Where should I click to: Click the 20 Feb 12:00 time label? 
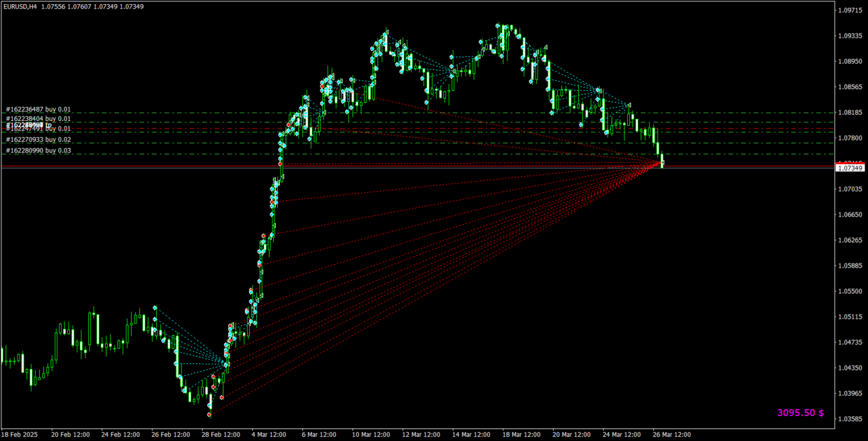(71, 434)
